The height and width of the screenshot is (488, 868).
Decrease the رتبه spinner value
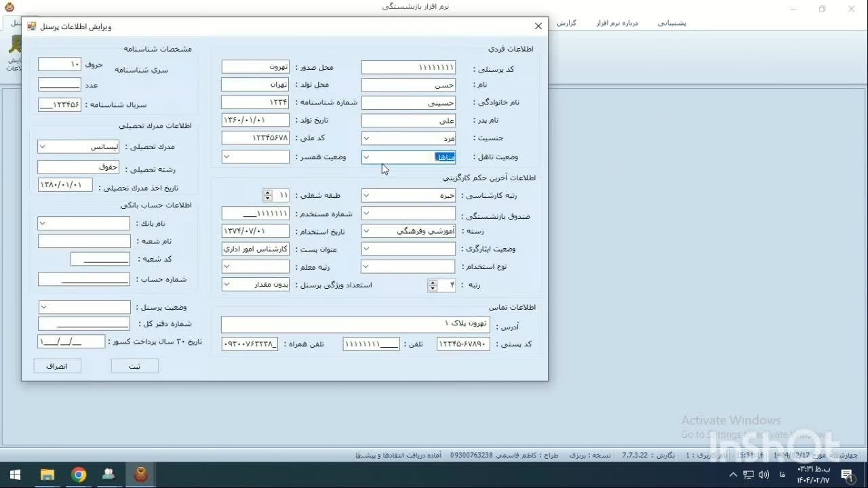tap(433, 289)
